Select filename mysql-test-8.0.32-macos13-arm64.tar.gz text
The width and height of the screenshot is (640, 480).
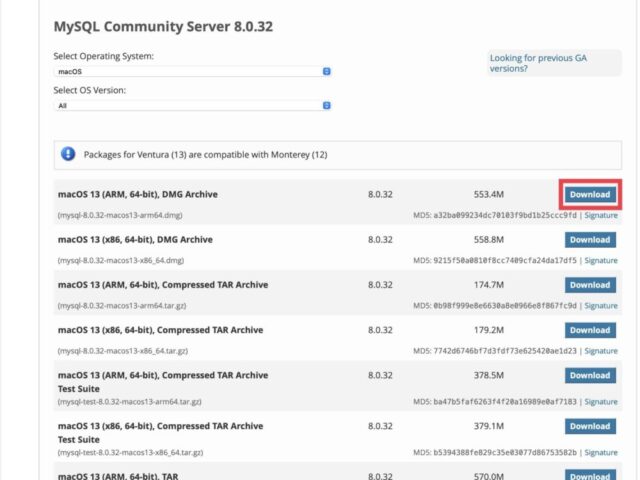pyautogui.click(x=129, y=402)
